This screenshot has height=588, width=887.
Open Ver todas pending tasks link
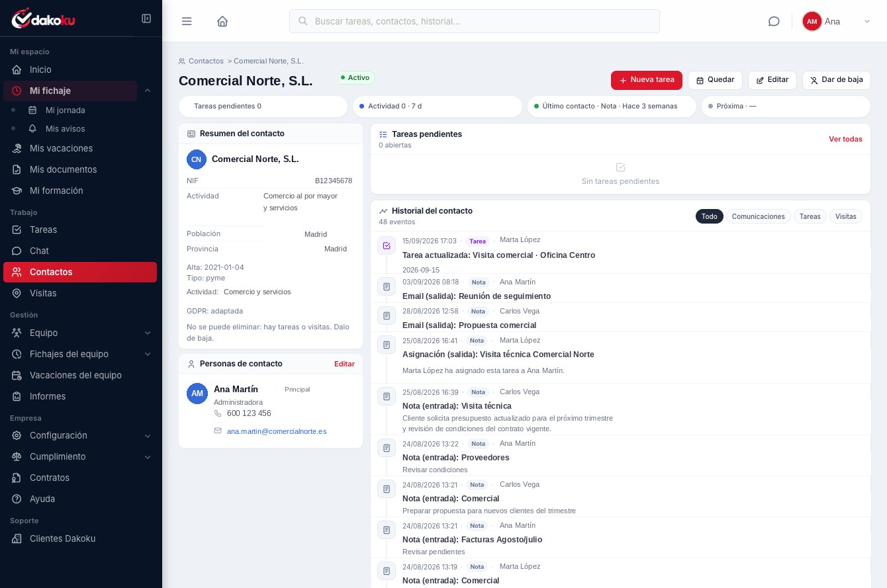point(845,139)
